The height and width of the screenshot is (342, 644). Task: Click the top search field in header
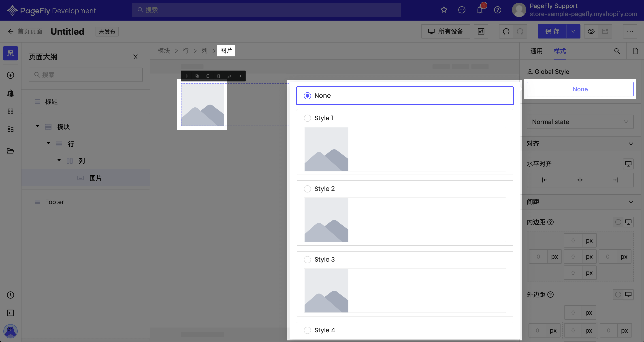[x=266, y=10]
